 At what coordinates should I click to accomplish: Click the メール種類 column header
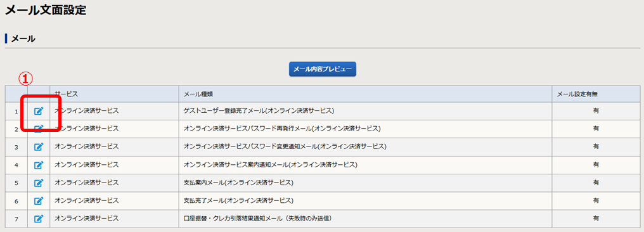(198, 94)
